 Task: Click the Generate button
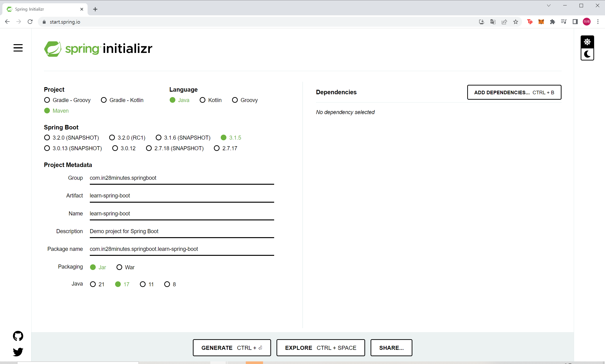click(x=232, y=347)
